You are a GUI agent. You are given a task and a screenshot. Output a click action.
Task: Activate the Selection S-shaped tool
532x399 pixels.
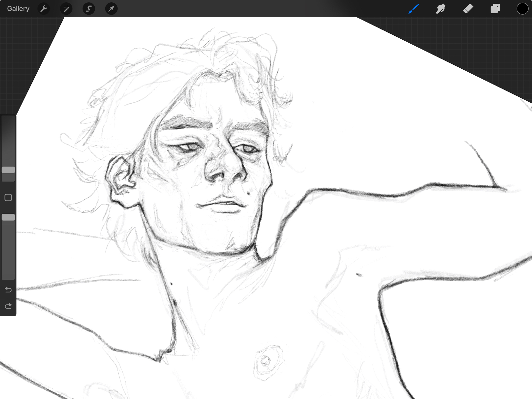click(89, 9)
